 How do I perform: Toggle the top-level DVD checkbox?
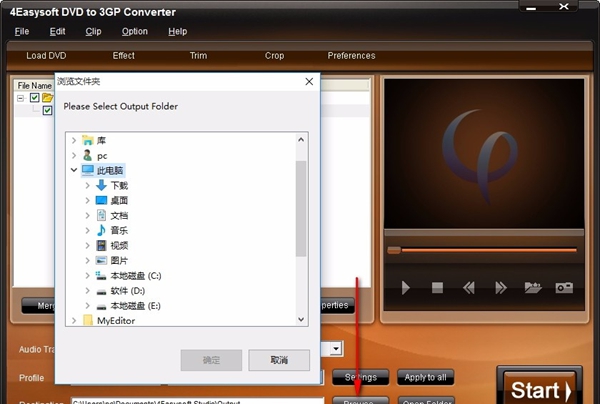click(x=34, y=98)
